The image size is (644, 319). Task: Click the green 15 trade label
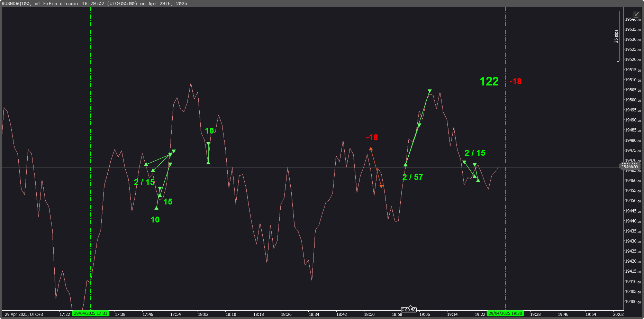pos(168,202)
